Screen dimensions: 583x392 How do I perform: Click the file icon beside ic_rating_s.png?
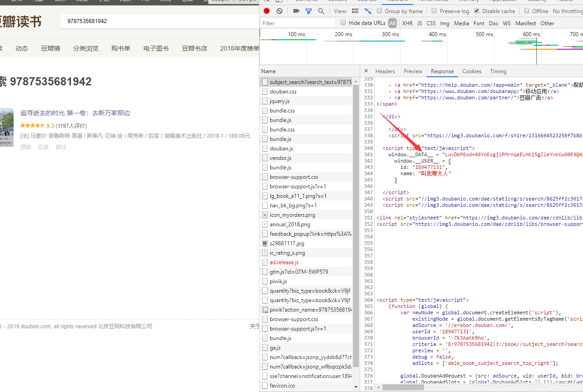(x=265, y=253)
